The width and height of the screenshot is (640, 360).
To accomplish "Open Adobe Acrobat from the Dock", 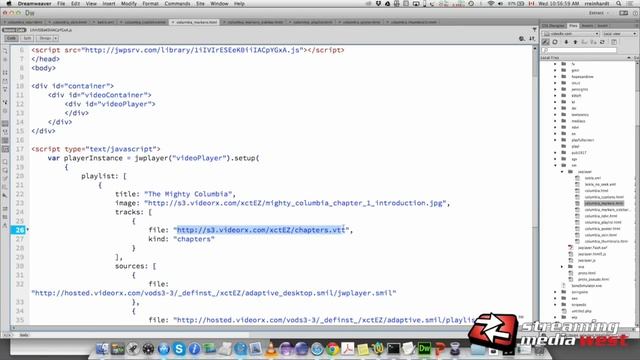I will click(348, 349).
